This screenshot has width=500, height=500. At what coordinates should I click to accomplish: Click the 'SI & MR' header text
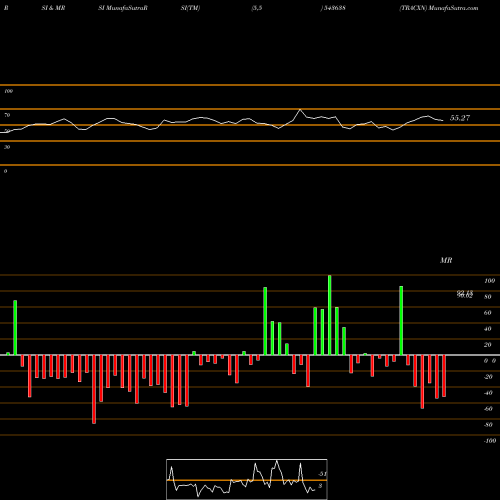(53, 8)
